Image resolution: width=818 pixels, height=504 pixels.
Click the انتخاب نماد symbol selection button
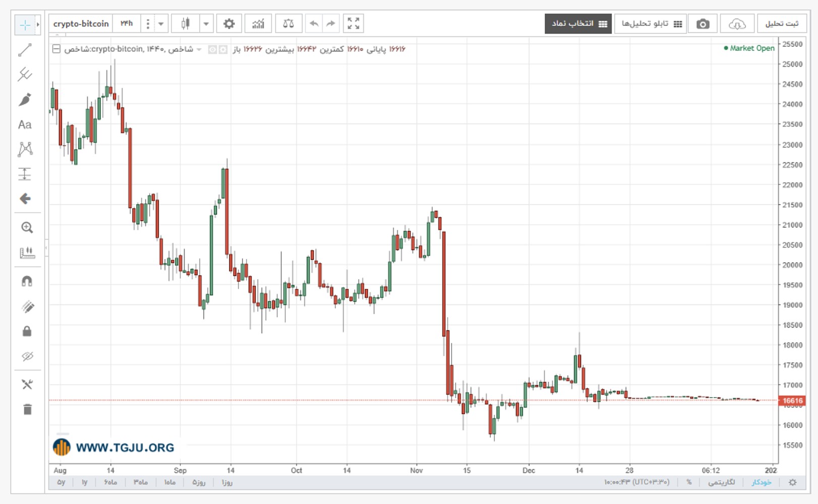(x=578, y=24)
